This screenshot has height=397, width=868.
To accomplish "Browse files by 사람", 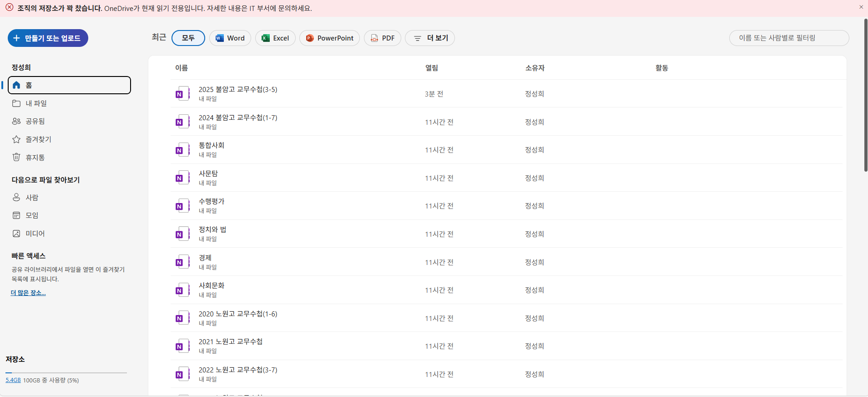I will click(x=69, y=198).
